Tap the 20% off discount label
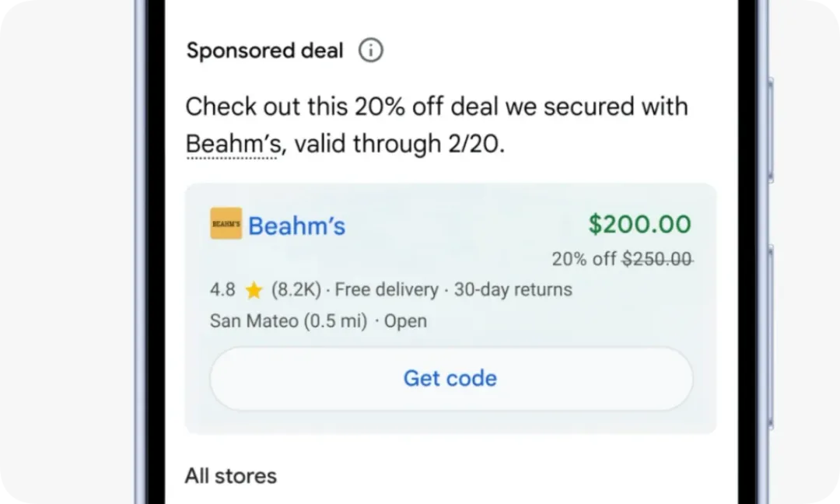Viewport: 840px width, 504px height. click(583, 259)
